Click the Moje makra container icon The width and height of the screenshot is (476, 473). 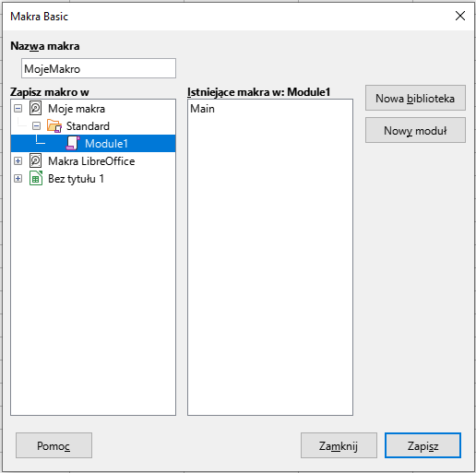36,109
